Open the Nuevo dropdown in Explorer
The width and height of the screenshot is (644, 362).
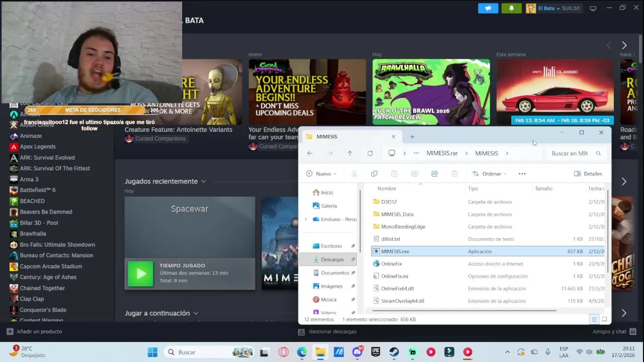pyautogui.click(x=321, y=174)
